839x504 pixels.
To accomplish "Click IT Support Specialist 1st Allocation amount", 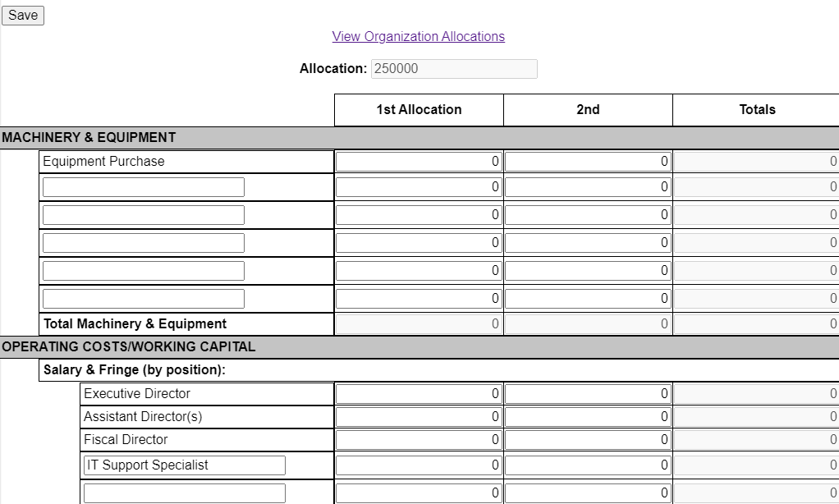I will [x=418, y=465].
